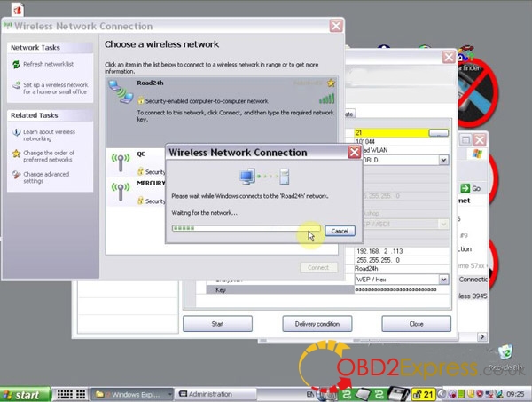
Task: Click the Change advanced settings icon
Action: tap(15, 175)
